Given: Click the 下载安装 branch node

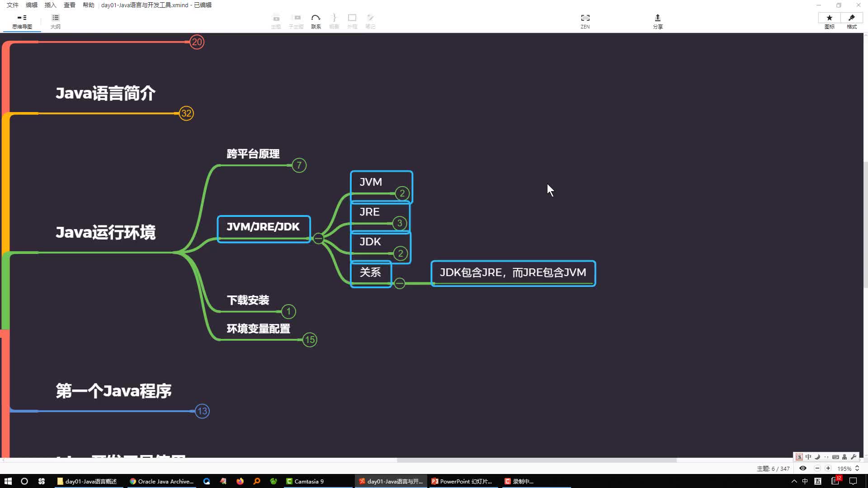Looking at the screenshot, I should (x=249, y=300).
